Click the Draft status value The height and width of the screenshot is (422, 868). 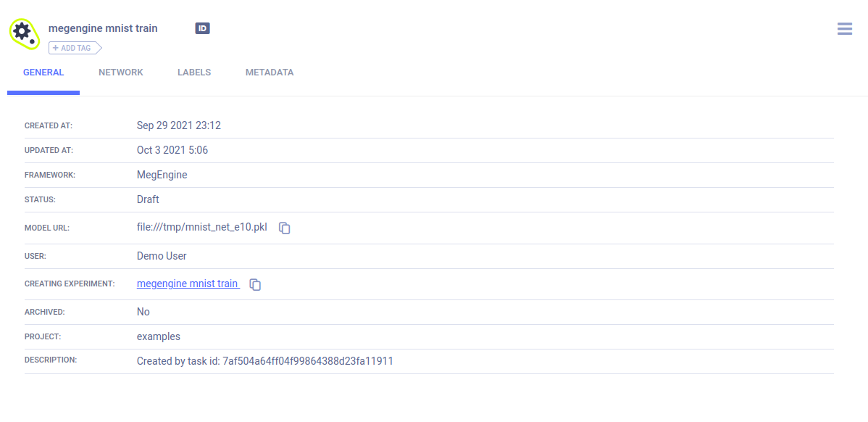pos(148,199)
